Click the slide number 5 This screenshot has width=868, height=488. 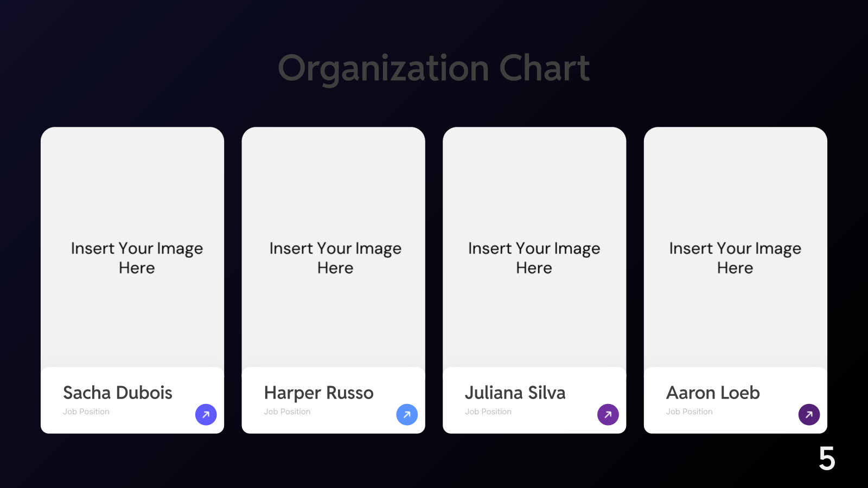827,459
